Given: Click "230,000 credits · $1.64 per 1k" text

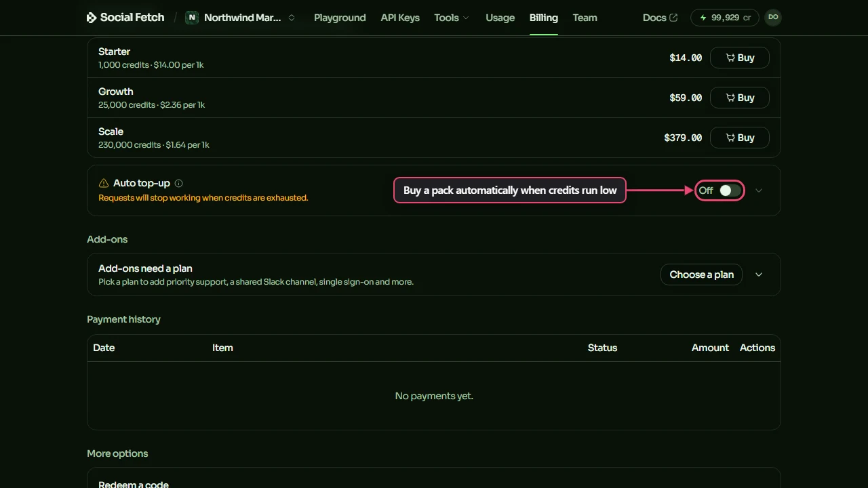Looking at the screenshot, I should click(154, 145).
